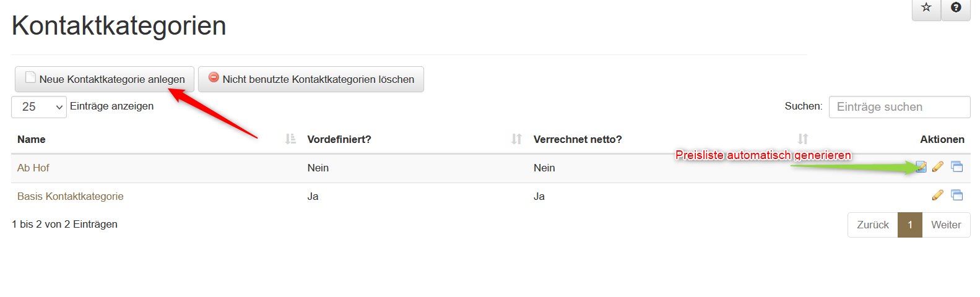
Task: Edit the Ab Hof category via pencil icon
Action: click(x=938, y=166)
